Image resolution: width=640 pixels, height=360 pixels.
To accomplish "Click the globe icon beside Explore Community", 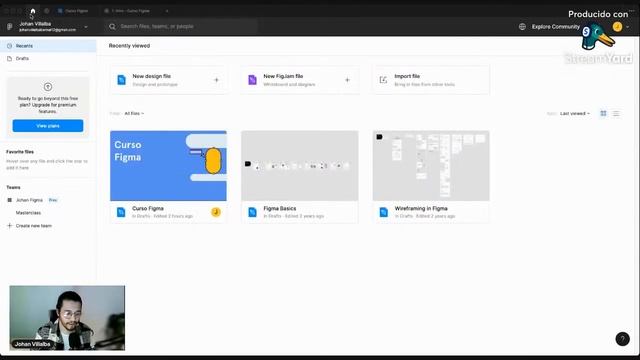I will pos(522,27).
